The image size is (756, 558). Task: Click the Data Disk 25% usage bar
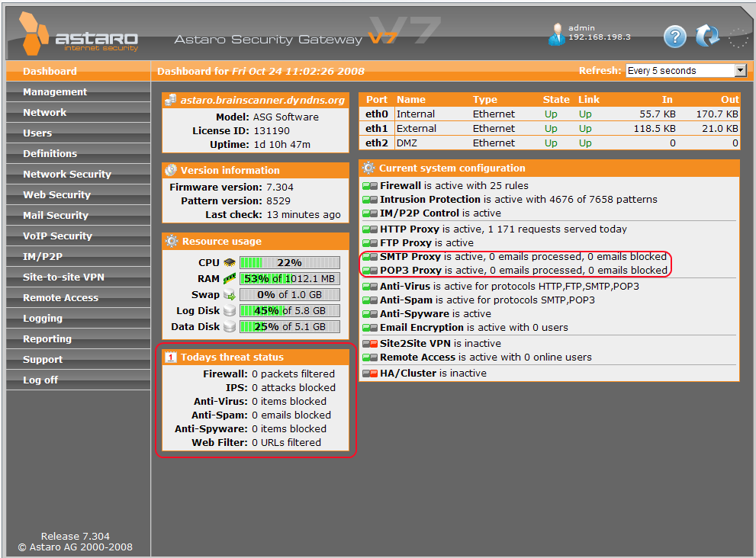pyautogui.click(x=290, y=326)
